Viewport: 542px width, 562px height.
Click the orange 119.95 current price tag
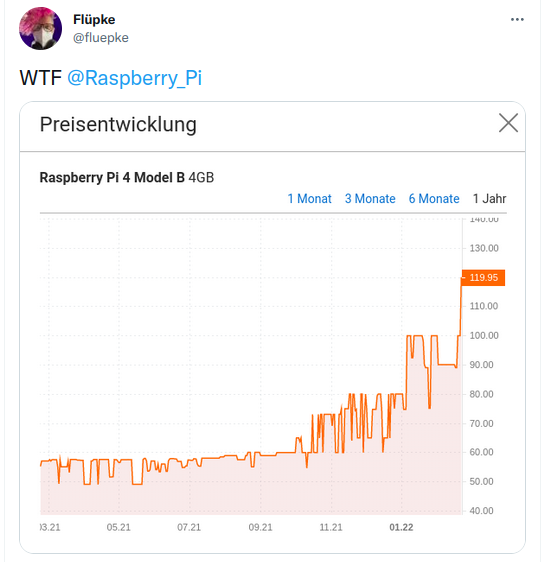pyautogui.click(x=483, y=277)
